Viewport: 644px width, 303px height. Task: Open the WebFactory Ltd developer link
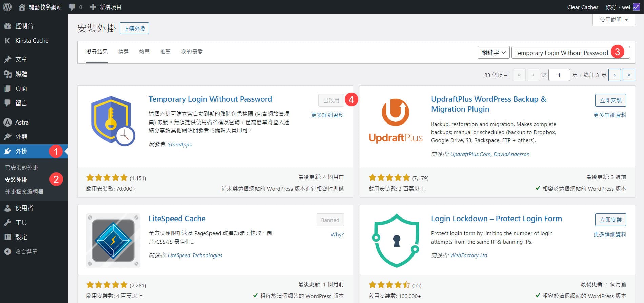pos(468,255)
